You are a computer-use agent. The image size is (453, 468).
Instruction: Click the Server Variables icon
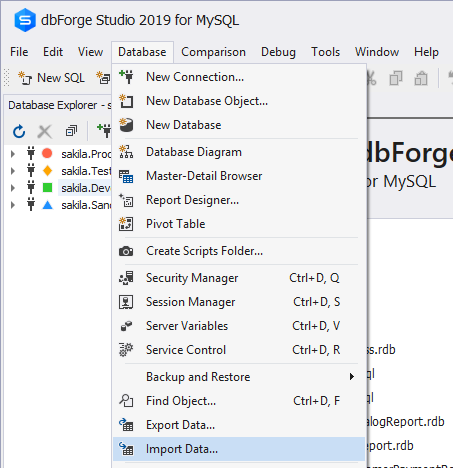pyautogui.click(x=126, y=326)
